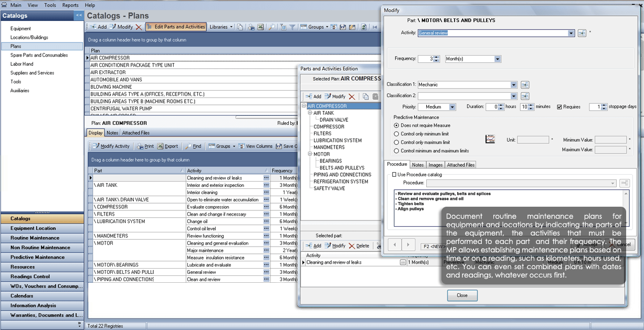The height and width of the screenshot is (330, 644).
Task: Click the Add icon in the Catalogs toolbar
Action: (98, 27)
